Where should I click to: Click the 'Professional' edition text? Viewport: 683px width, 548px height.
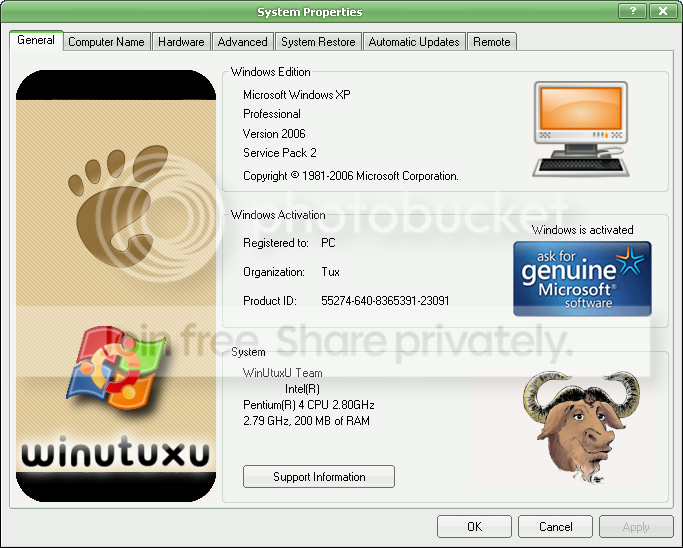(272, 114)
